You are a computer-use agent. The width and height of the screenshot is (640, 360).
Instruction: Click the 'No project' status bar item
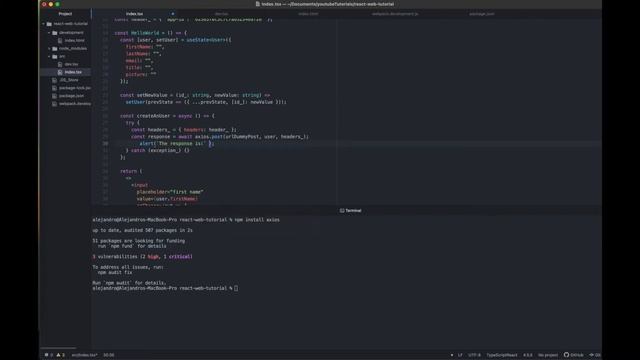(x=548, y=355)
